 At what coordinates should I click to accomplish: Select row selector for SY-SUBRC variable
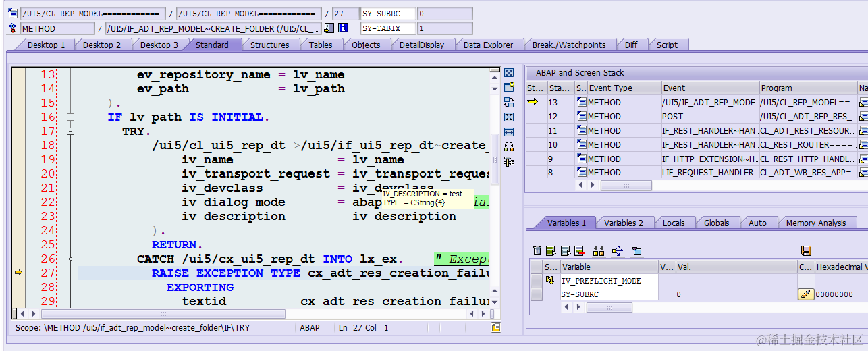click(x=537, y=294)
